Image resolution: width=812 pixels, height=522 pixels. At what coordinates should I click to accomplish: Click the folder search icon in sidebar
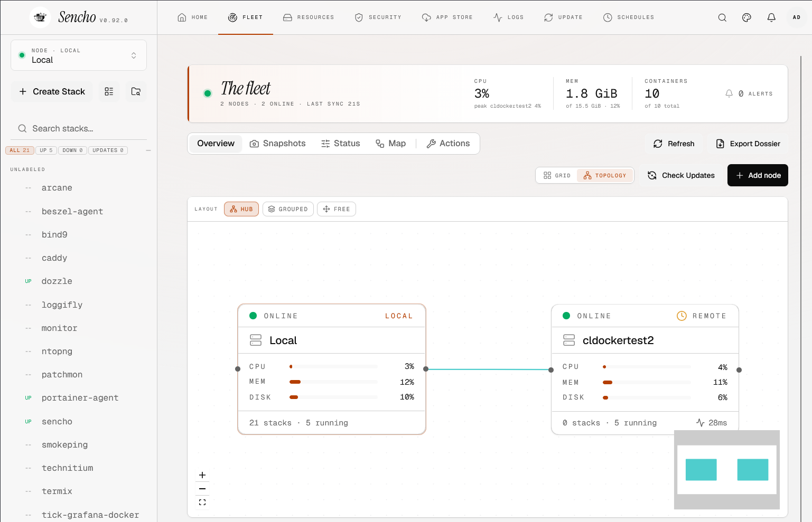tap(136, 91)
